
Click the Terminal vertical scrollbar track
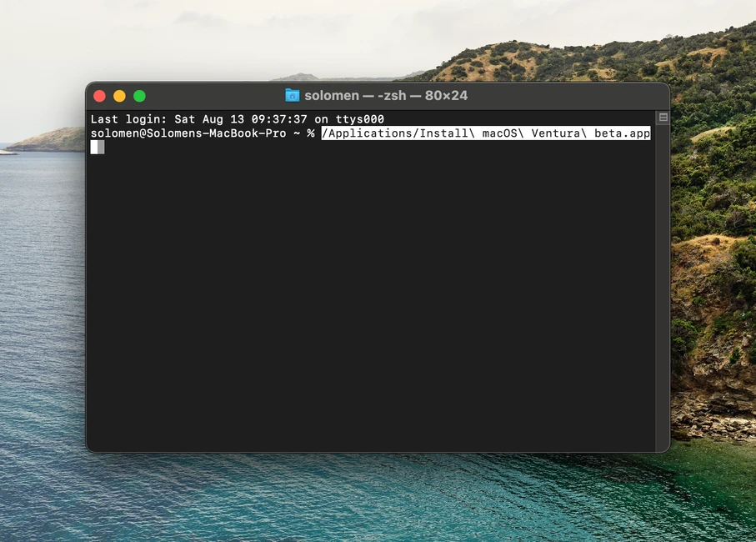(x=663, y=287)
